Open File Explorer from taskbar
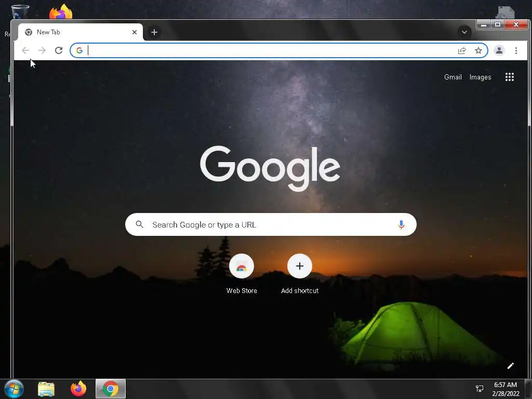 click(x=46, y=389)
